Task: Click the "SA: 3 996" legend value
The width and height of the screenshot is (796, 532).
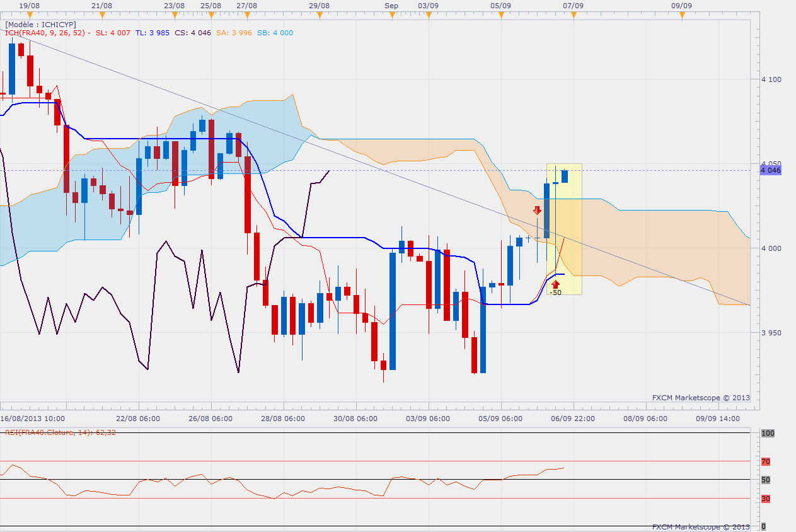Action: (x=234, y=33)
